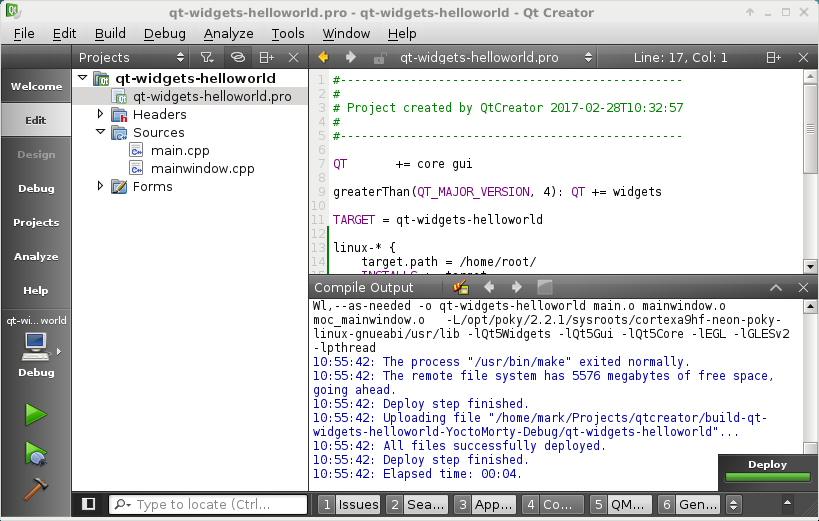Open the Debug menu
This screenshot has height=521, width=819.
pyautogui.click(x=165, y=33)
